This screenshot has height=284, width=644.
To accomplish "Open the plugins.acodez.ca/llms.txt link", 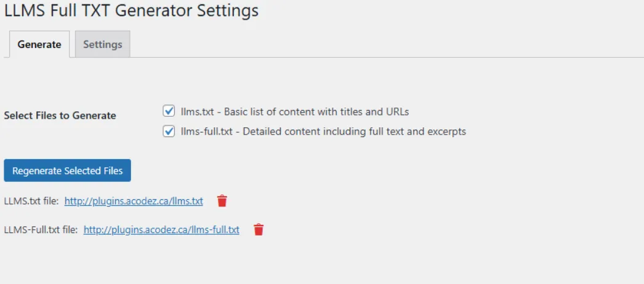I will [x=134, y=201].
